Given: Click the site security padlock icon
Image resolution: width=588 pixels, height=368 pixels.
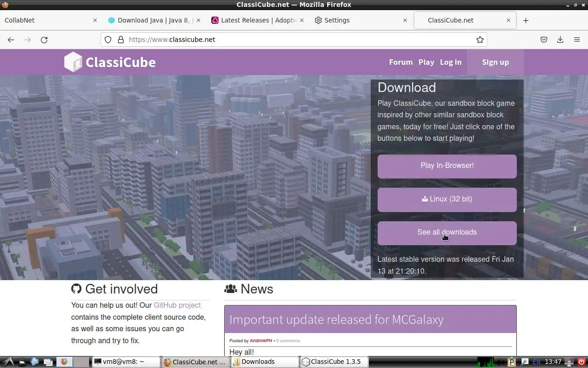Looking at the screenshot, I should (121, 40).
